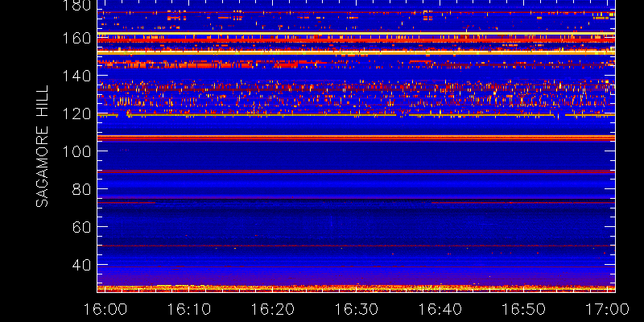Click the 180 frequency axis label

point(76,5)
